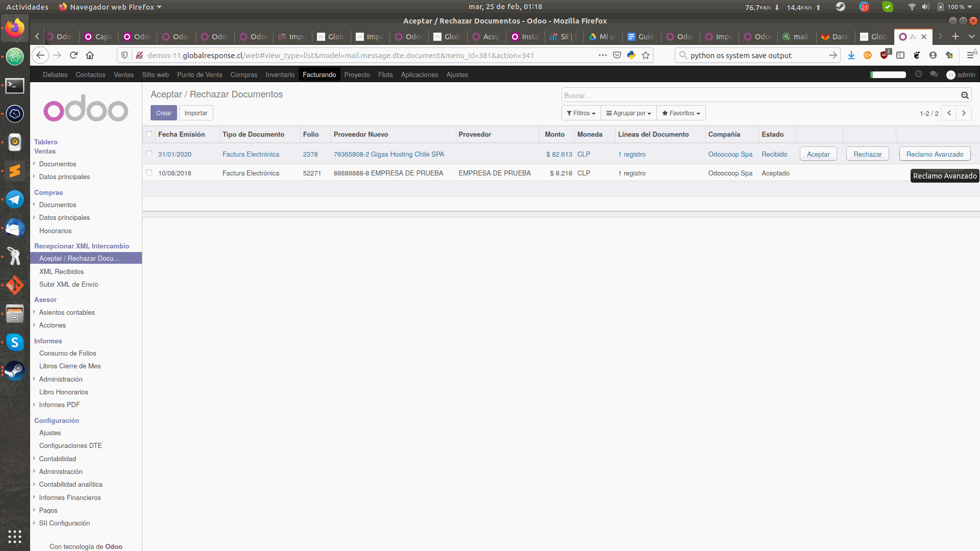Expand the Configuración sidebar section

57,420
